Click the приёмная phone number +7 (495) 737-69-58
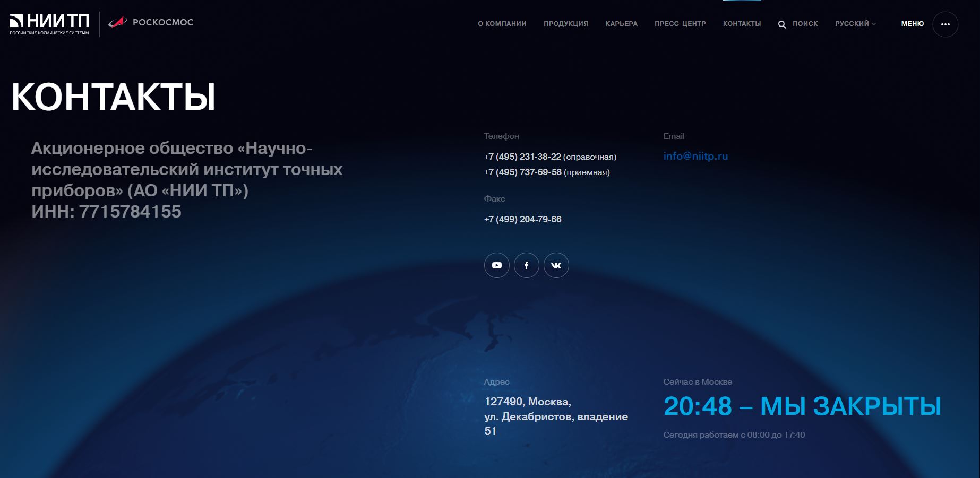 coord(523,172)
